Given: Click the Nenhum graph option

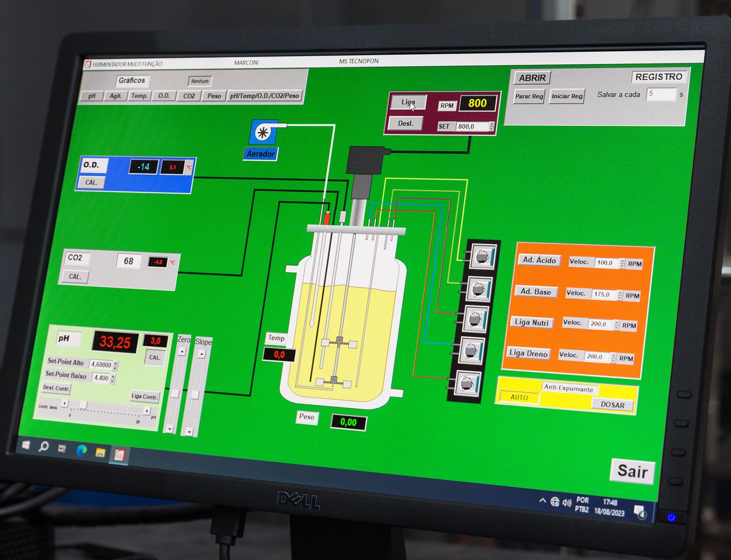Looking at the screenshot, I should coord(200,81).
